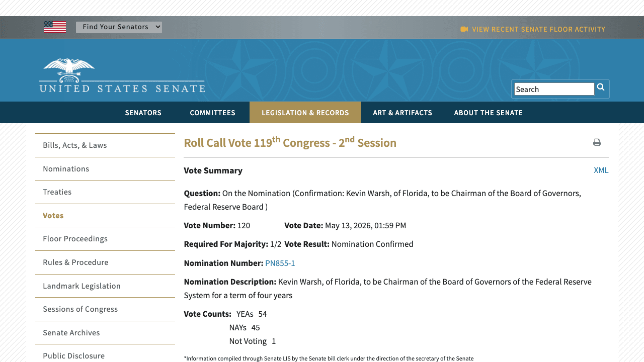Image resolution: width=644 pixels, height=362 pixels.
Task: Click the Vote Summary heading
Action: (x=213, y=170)
